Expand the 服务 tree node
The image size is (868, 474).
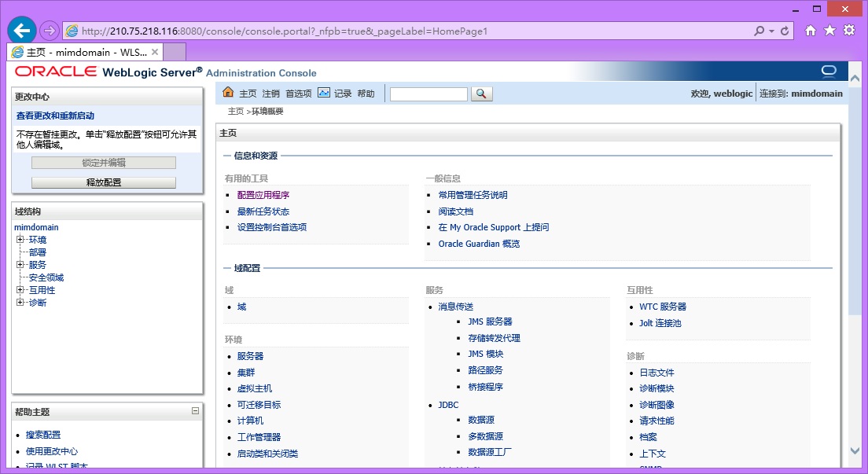click(x=20, y=264)
